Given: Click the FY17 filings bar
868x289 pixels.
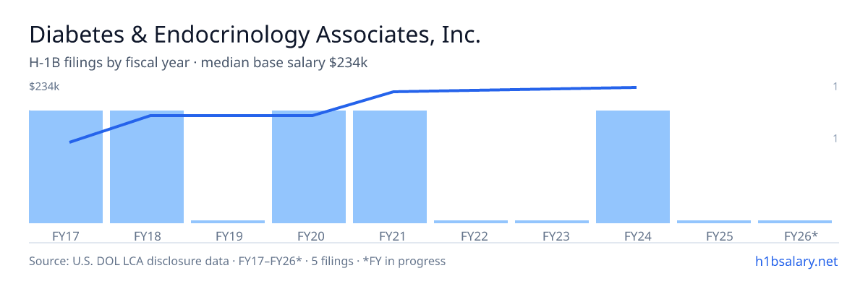Looking at the screenshot, I should (66, 167).
